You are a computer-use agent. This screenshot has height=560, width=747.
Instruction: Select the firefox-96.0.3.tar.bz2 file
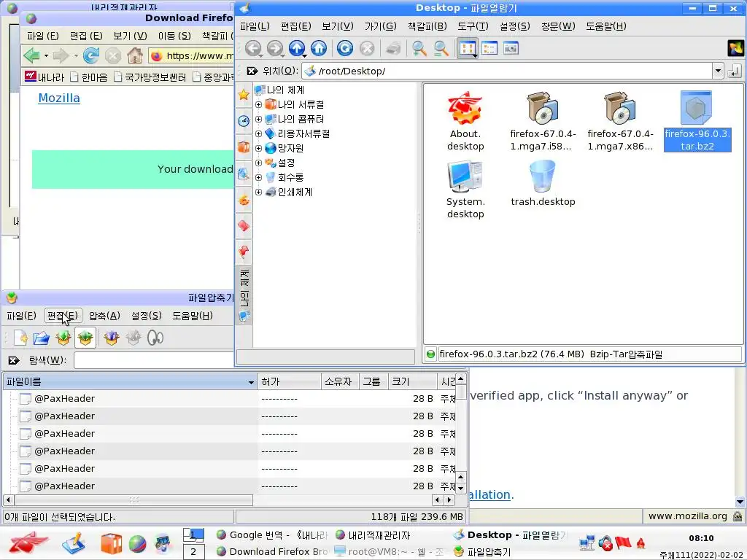(697, 122)
